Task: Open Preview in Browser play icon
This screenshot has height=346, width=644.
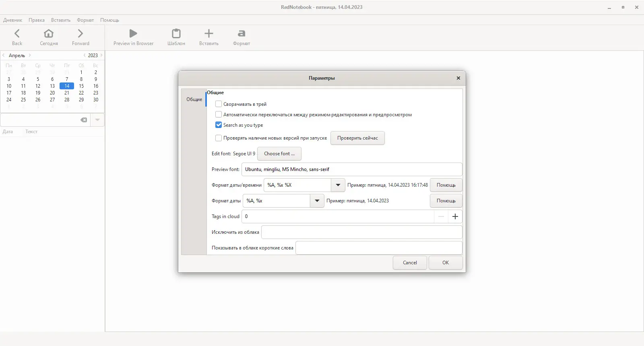Action: click(133, 33)
